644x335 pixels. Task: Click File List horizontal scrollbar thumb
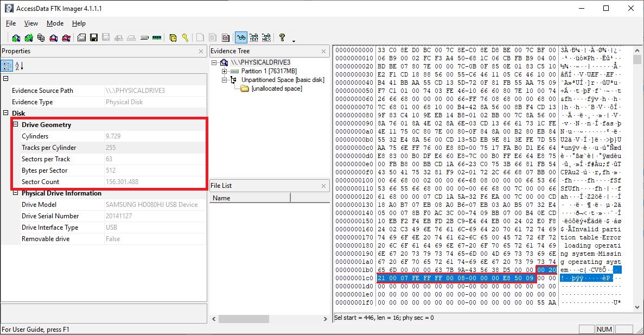(244, 319)
